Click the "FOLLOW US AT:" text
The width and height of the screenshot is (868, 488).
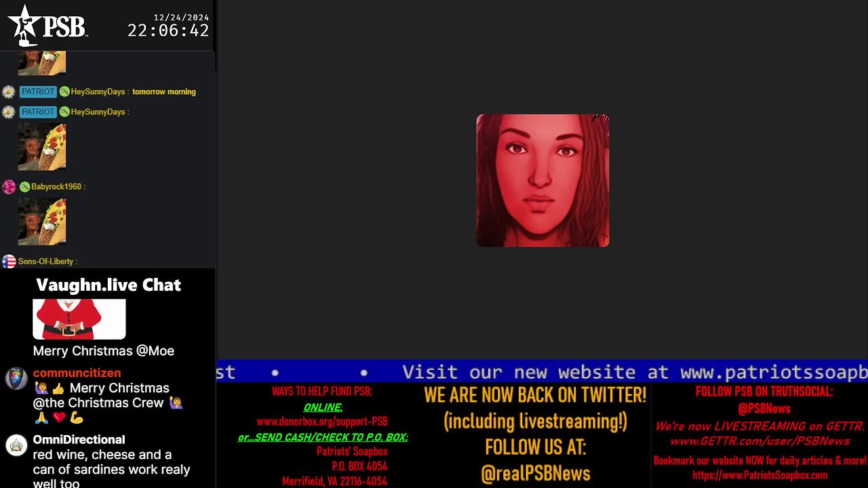[x=535, y=447]
